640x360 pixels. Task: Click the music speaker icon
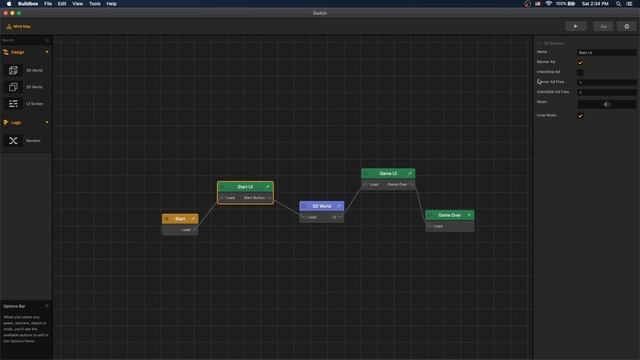point(607,104)
